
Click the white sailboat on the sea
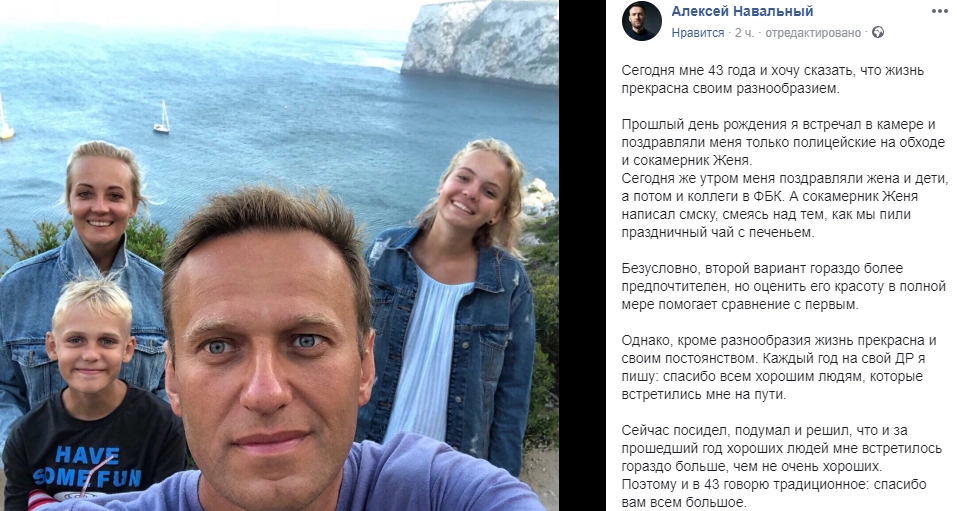[x=162, y=118]
